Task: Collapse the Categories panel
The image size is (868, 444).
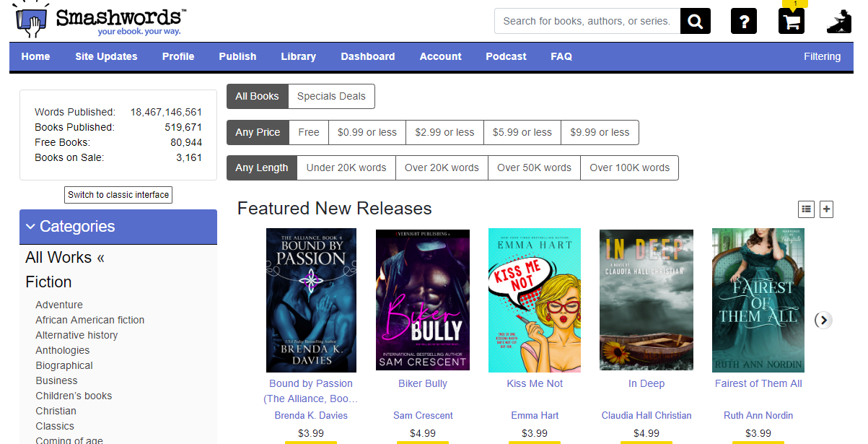Action: click(x=30, y=226)
